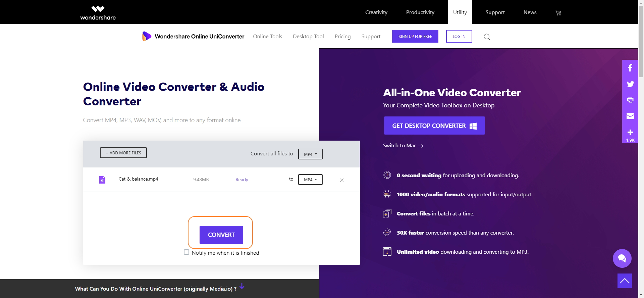Click the batch icon beside Convert files
The height and width of the screenshot is (298, 644).
point(387,213)
